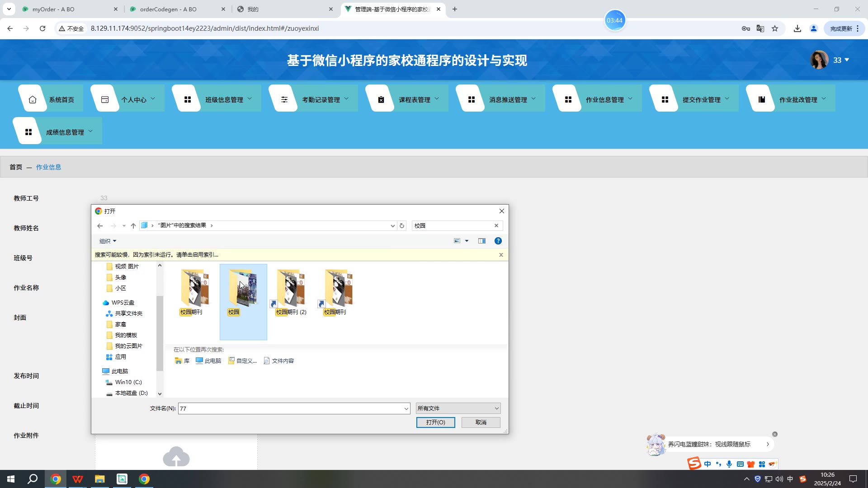Click into the 文件名 input field

coord(289,408)
